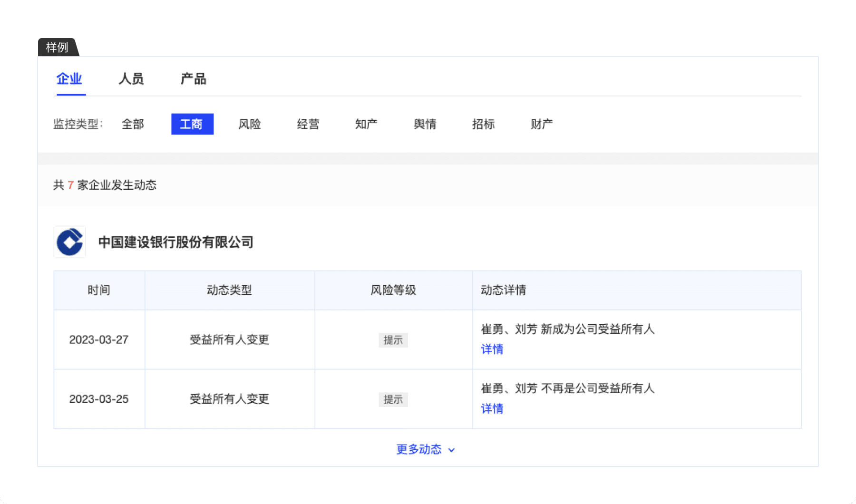Screen dimensions: 856x504
Task: Click the 提示 tag in the 2023-03-25 row
Action: [393, 399]
